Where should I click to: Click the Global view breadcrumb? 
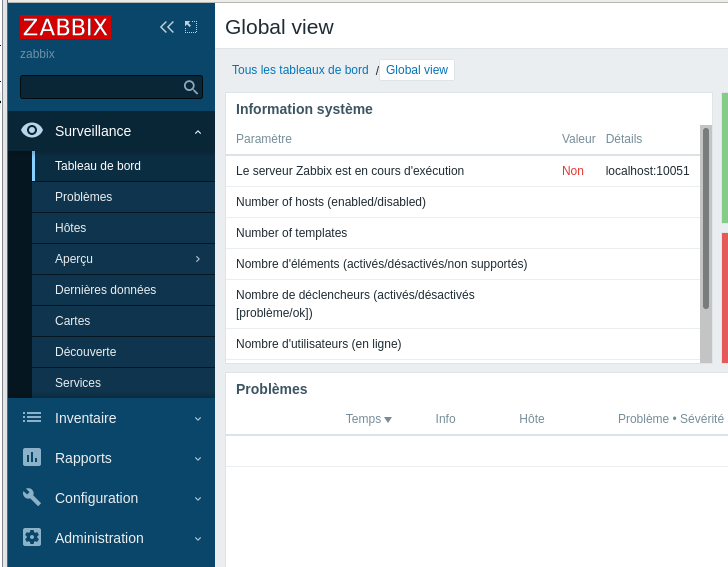[417, 70]
